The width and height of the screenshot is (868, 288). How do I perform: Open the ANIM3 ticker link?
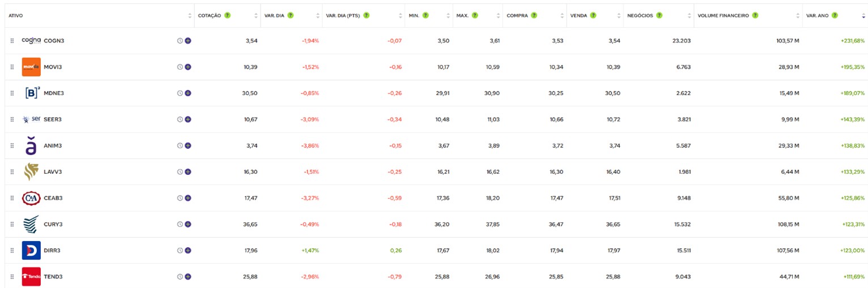(x=53, y=145)
